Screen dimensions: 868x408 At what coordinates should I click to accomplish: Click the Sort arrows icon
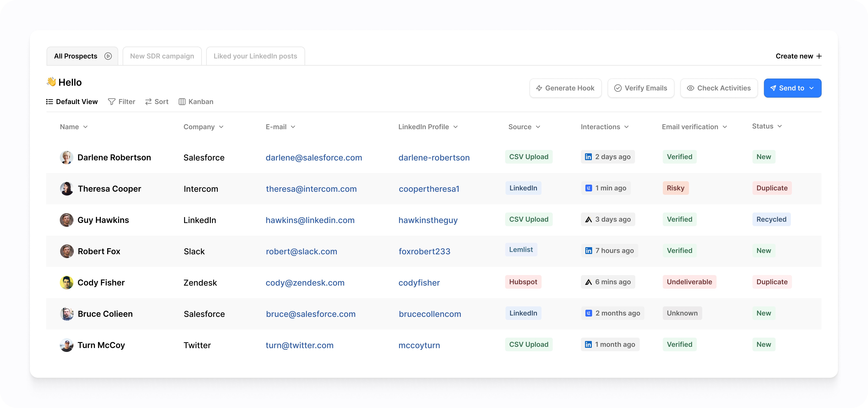point(148,101)
